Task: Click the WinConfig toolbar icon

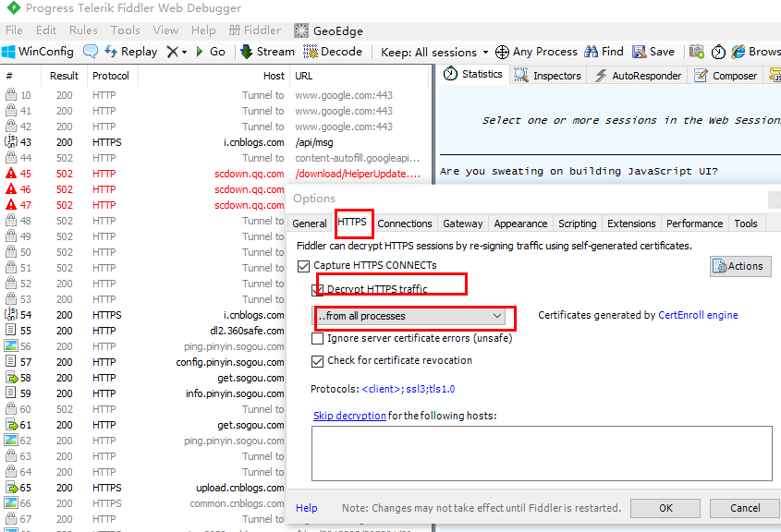Action: 8,52
